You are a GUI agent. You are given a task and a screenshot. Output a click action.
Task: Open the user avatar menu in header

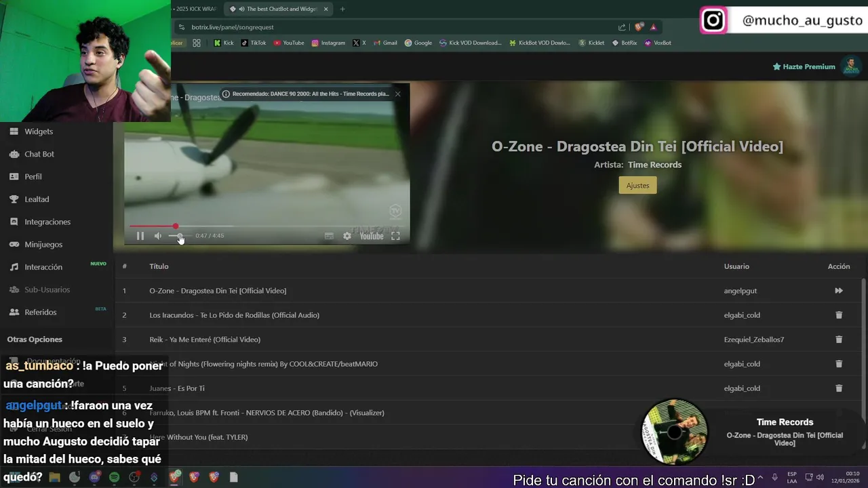point(850,66)
